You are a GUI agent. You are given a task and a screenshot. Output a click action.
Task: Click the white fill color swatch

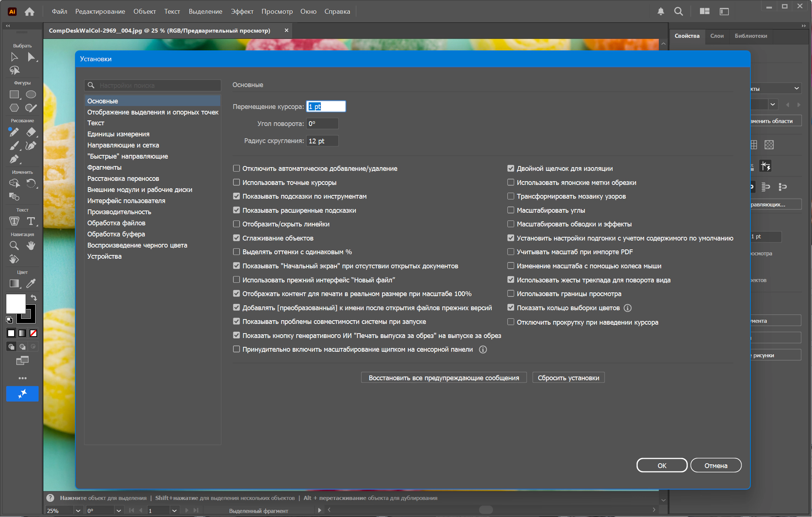click(16, 304)
